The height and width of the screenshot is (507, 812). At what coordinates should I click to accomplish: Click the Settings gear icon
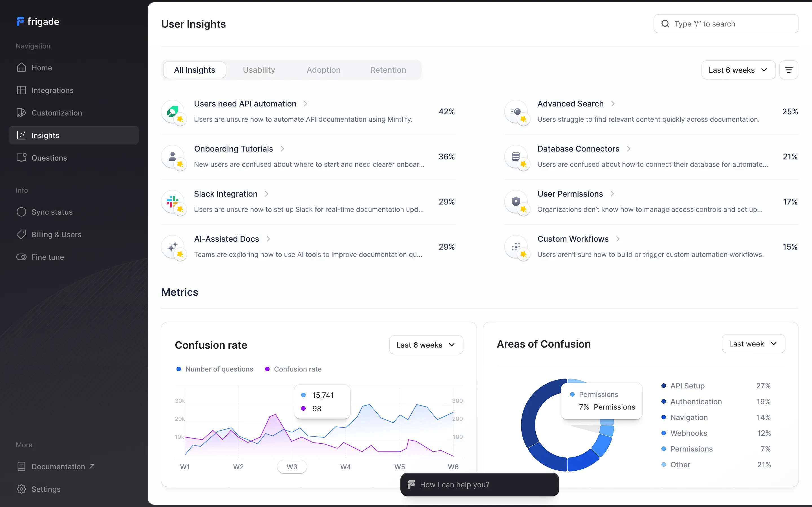pos(21,489)
